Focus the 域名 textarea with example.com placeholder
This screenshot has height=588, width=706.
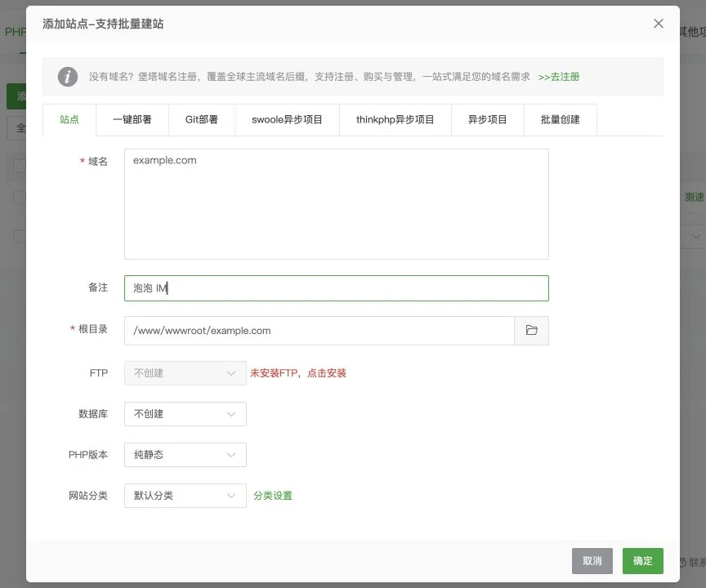point(337,204)
